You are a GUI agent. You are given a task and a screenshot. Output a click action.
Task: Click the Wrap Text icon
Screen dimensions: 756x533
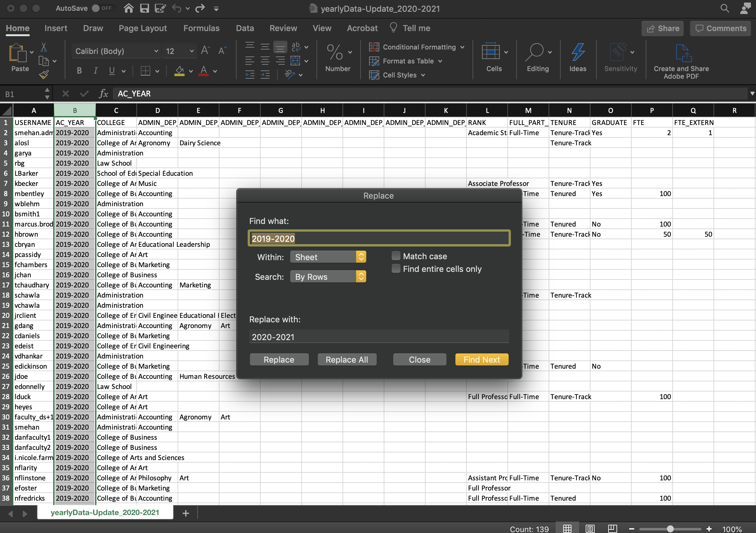coord(296,47)
